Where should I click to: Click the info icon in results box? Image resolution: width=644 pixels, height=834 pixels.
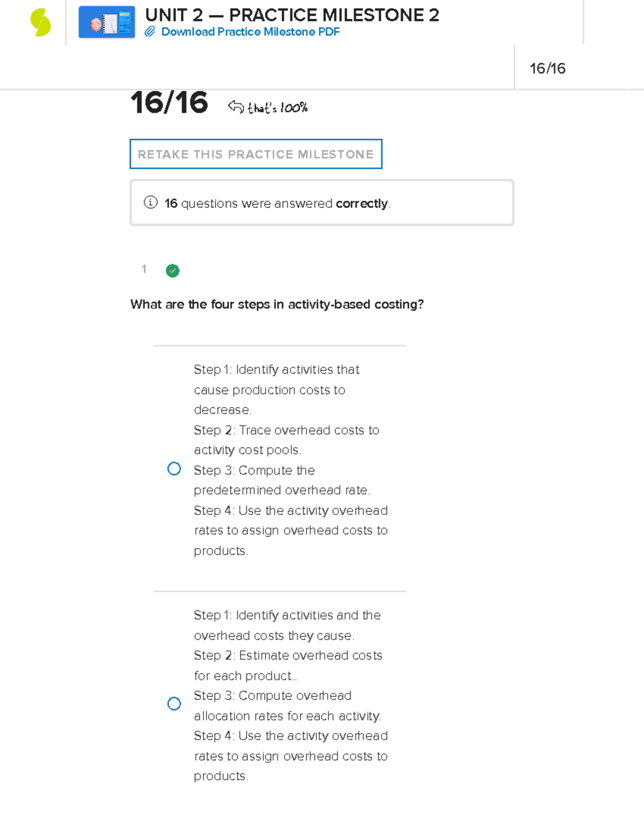pyautogui.click(x=151, y=202)
